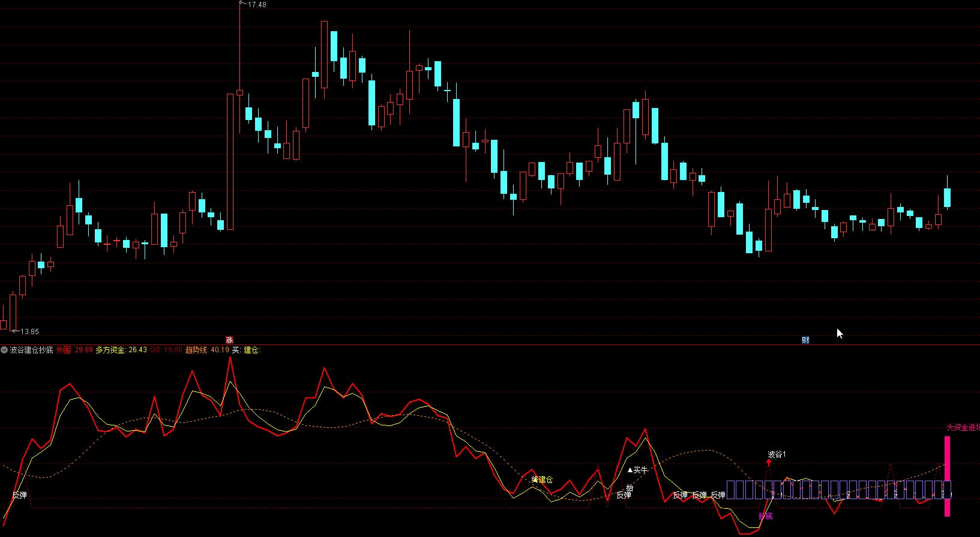Click the red arrow below 波谷1
Screen dimensions: 980x537
pos(769,463)
